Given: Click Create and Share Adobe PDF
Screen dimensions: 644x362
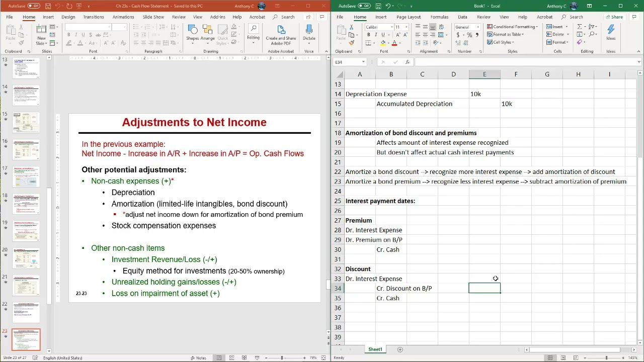Looking at the screenshot, I should (x=281, y=34).
